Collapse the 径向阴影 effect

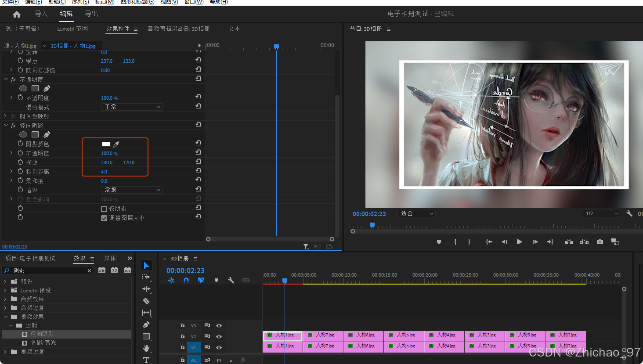point(6,126)
